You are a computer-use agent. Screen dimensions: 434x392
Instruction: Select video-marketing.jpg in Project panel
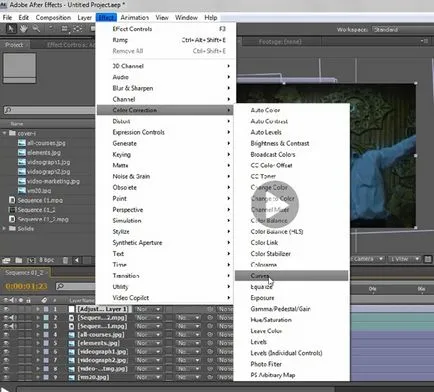pyautogui.click(x=53, y=181)
